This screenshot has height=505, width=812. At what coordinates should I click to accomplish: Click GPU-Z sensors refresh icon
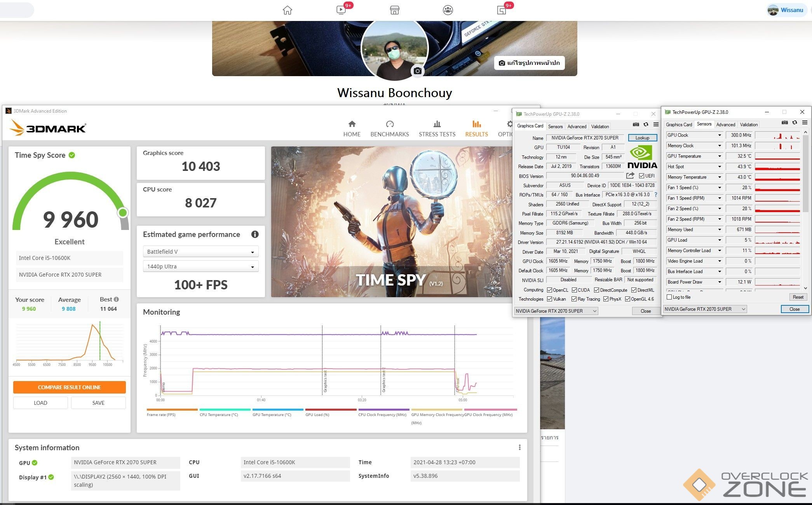(795, 123)
